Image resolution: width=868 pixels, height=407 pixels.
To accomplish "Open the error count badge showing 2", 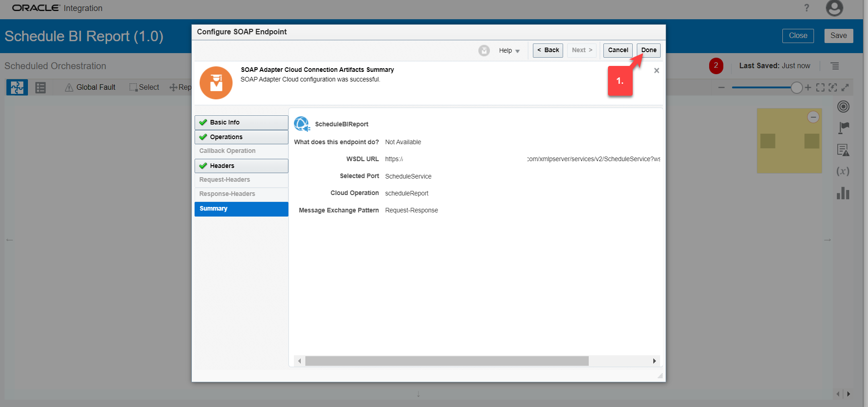I will click(716, 66).
